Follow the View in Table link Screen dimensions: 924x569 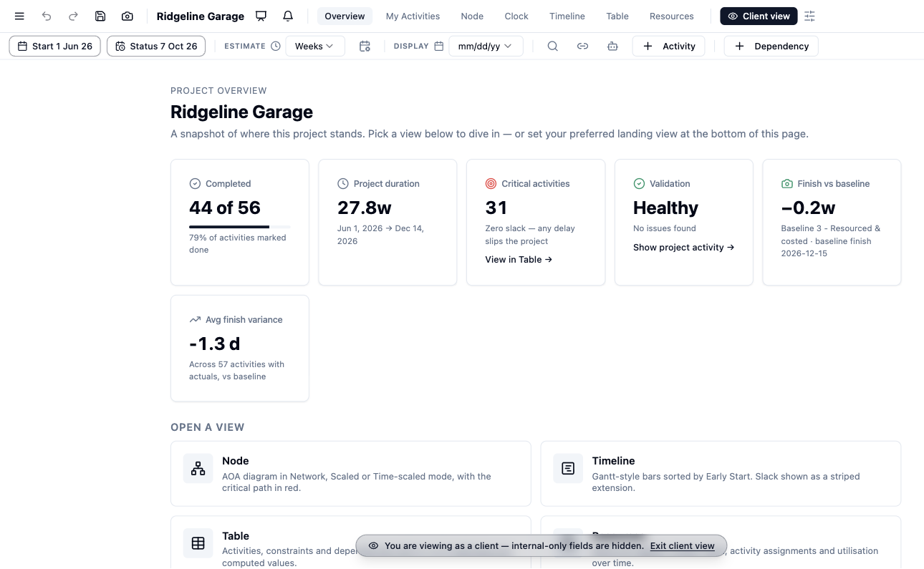519,260
